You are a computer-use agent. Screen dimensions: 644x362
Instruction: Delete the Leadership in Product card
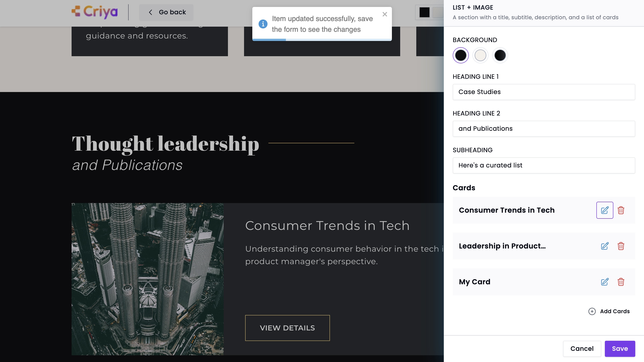tap(621, 246)
